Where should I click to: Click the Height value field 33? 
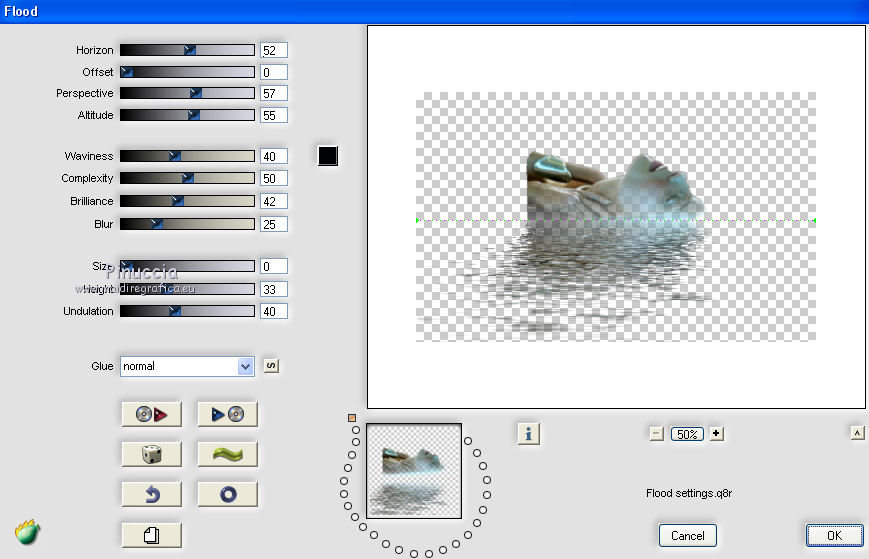(x=274, y=289)
